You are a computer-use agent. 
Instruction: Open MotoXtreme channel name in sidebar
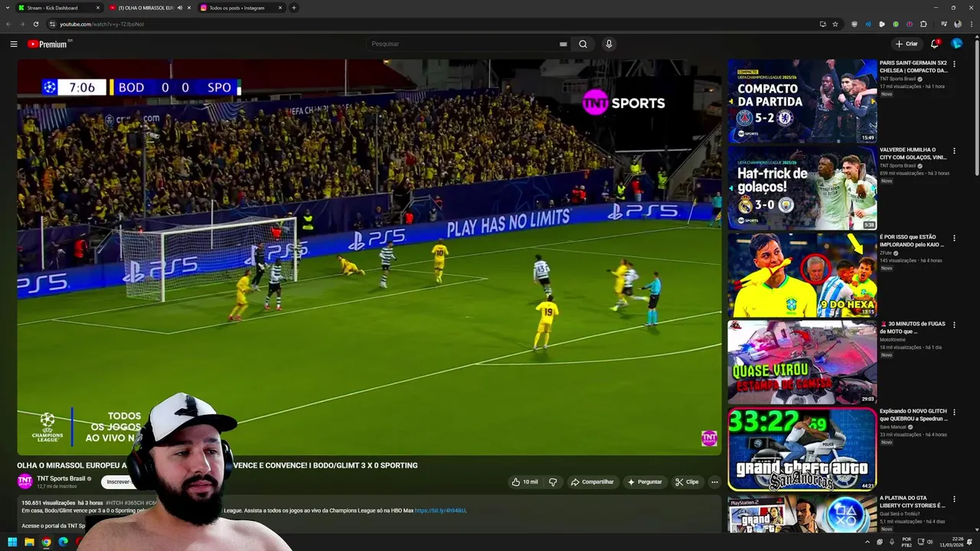(893, 340)
